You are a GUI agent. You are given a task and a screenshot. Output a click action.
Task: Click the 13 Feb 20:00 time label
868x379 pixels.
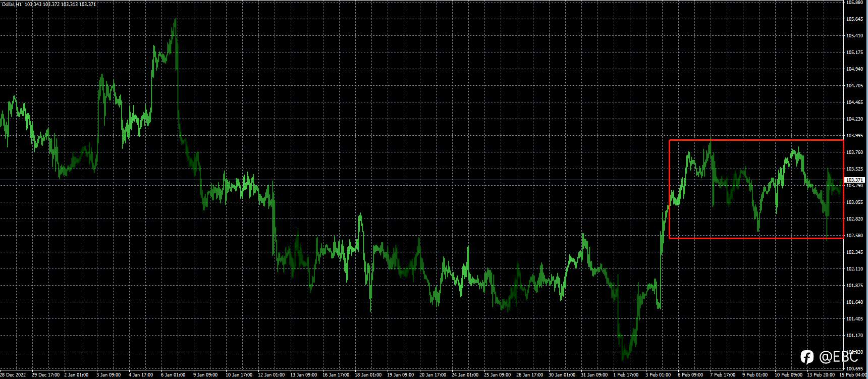pyautogui.click(x=821, y=375)
